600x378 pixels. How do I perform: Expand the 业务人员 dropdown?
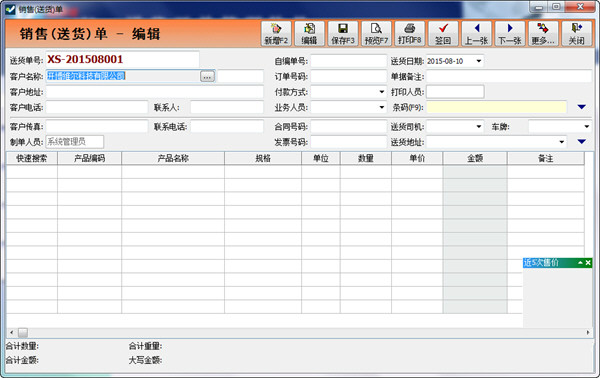tap(382, 108)
